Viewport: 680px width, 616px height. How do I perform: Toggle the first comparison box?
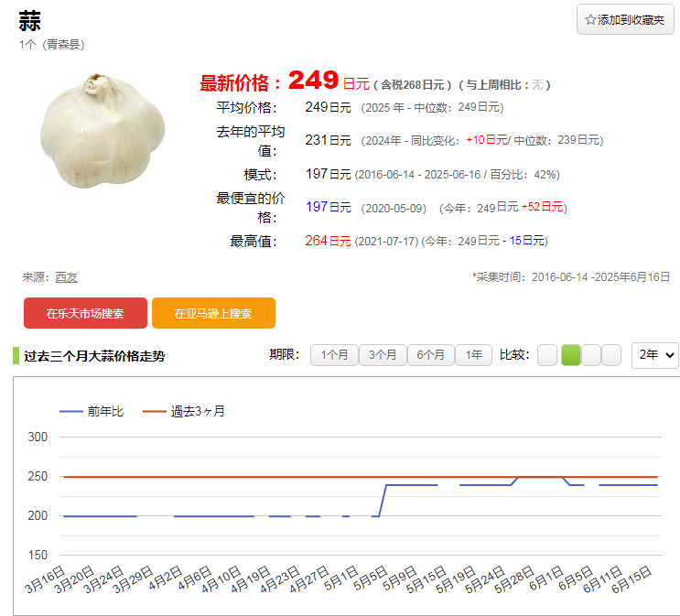(547, 355)
